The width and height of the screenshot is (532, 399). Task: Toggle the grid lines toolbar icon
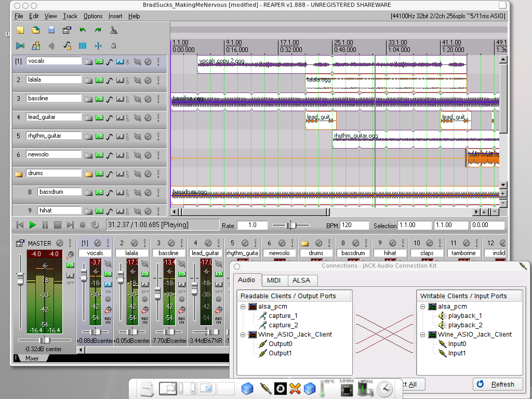pyautogui.click(x=83, y=46)
